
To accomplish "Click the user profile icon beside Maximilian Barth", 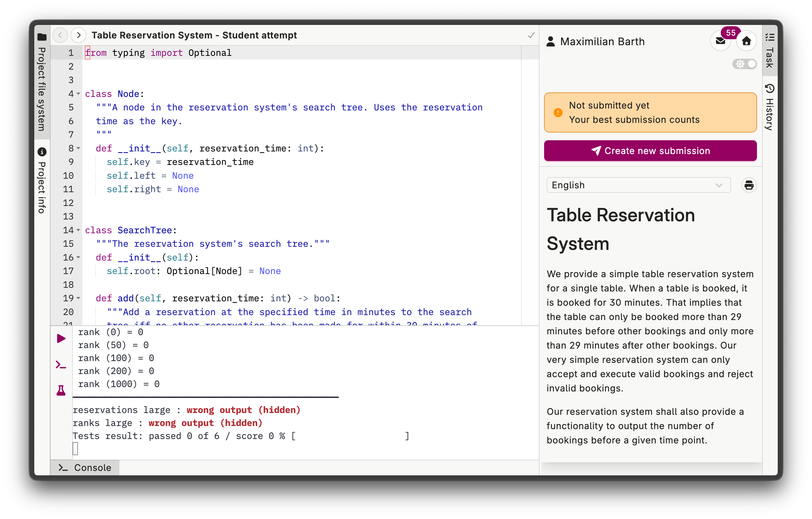I will tap(551, 42).
